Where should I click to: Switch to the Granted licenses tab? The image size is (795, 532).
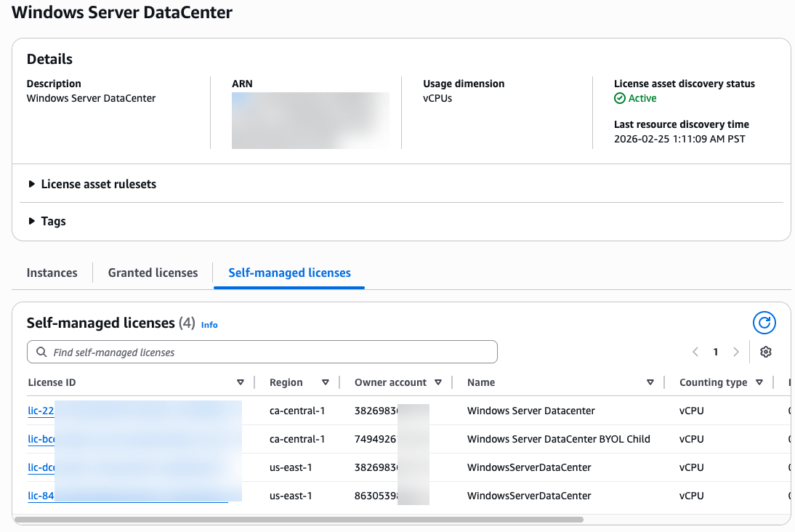coord(153,273)
